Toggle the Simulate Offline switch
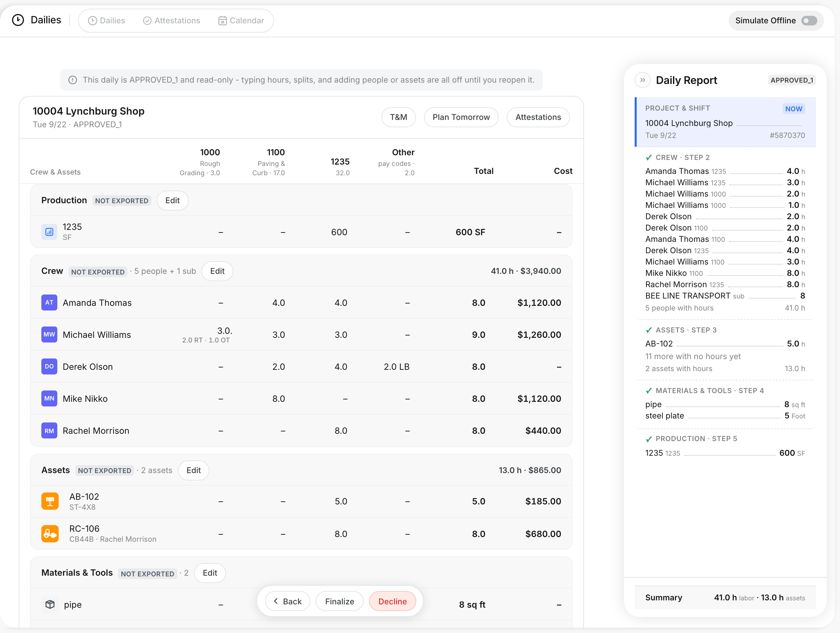840x633 pixels. click(809, 21)
